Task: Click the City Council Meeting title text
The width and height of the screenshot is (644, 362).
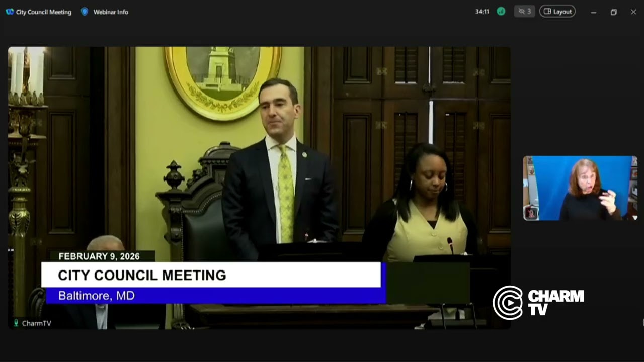Action: [x=44, y=12]
